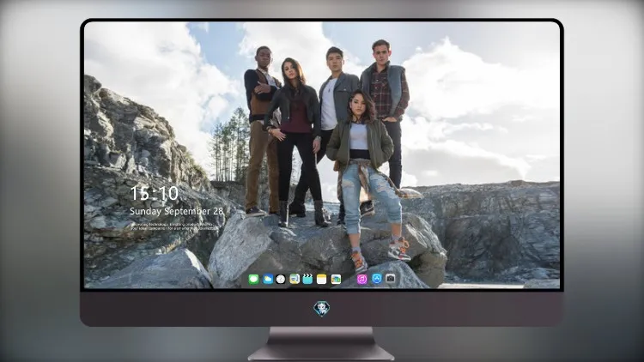
Task: Launch the teal clapperboard video app
Action: (x=307, y=280)
